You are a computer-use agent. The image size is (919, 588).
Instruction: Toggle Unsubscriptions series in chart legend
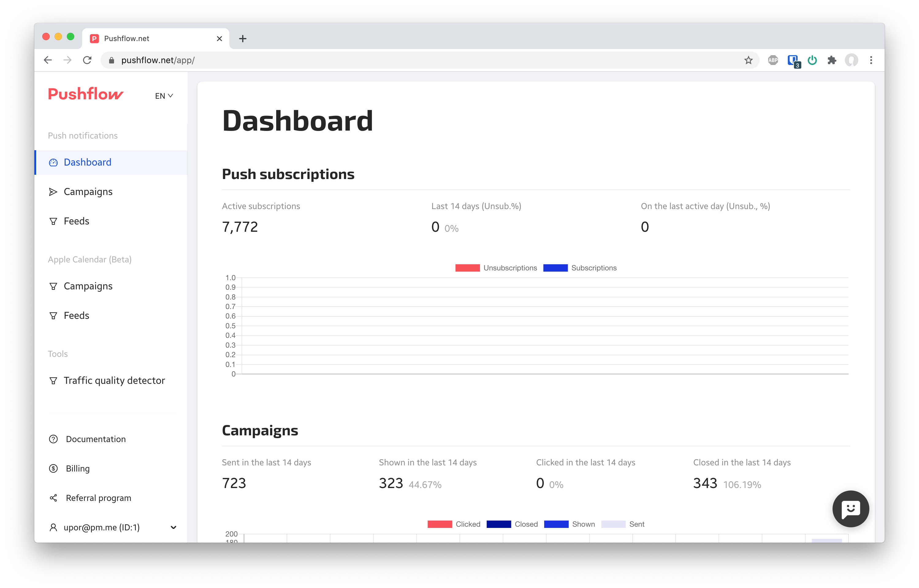(496, 268)
